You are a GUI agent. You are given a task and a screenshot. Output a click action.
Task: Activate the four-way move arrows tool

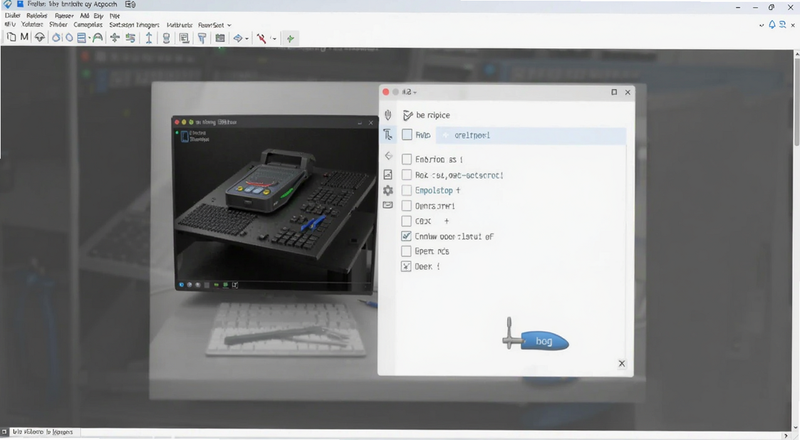(115, 38)
